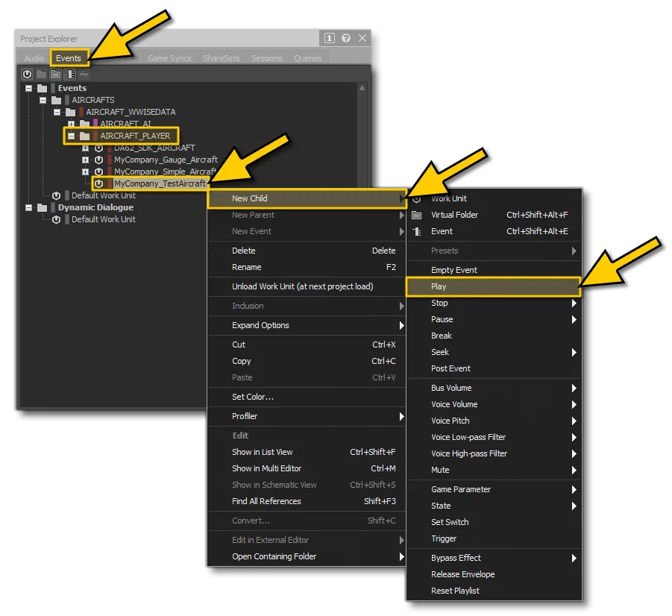Choose Copy from the context menu

click(307, 361)
